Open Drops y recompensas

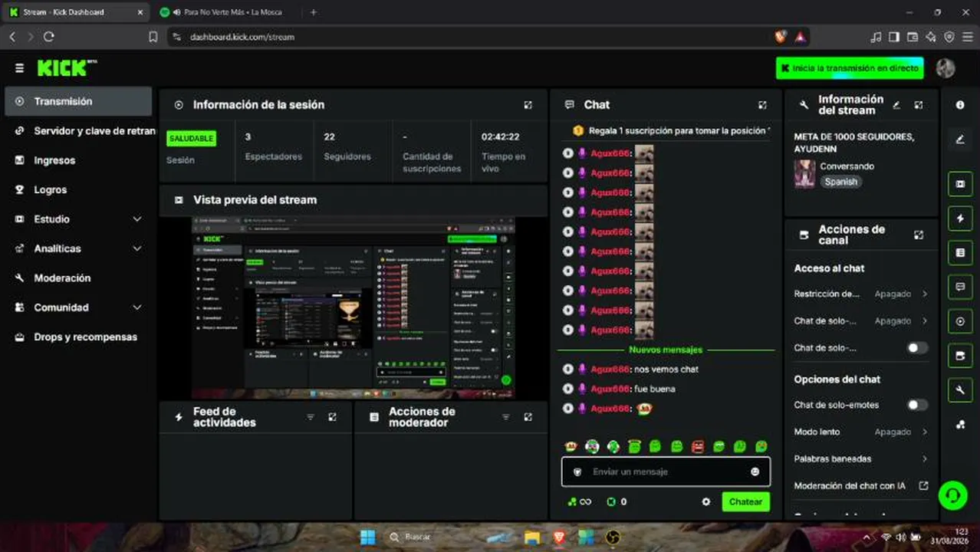coord(78,337)
